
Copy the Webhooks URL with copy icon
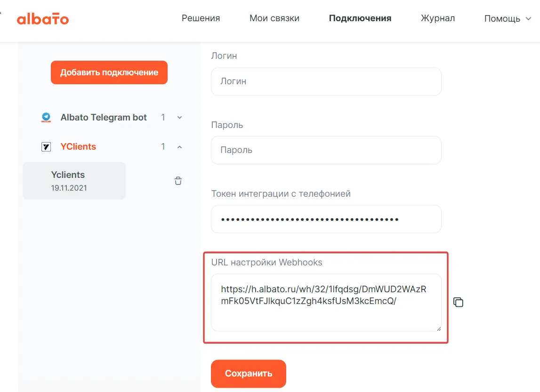point(458,302)
